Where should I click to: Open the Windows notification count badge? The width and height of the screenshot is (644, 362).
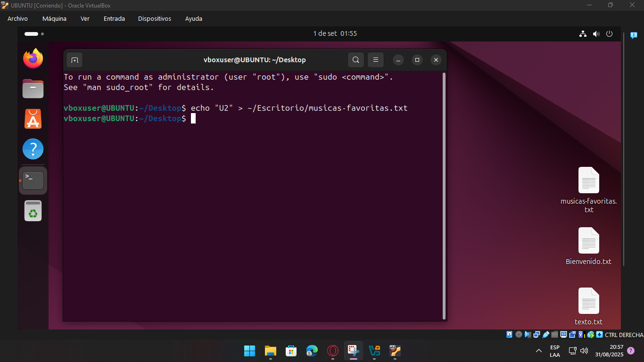coord(631,351)
